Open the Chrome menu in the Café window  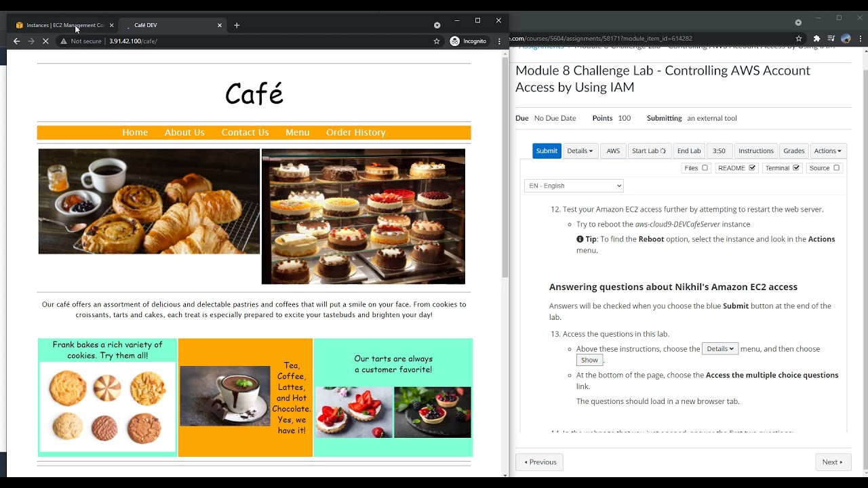click(500, 41)
